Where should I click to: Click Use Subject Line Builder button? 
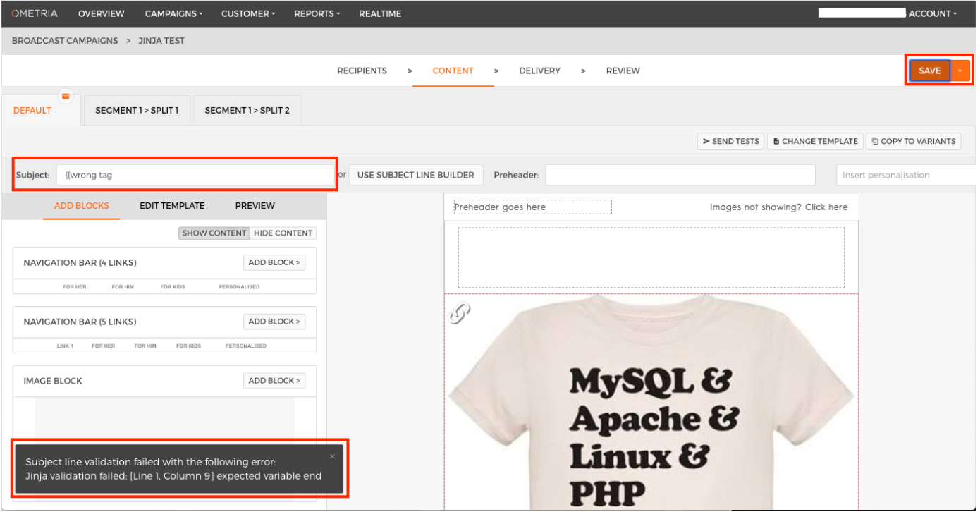(416, 175)
